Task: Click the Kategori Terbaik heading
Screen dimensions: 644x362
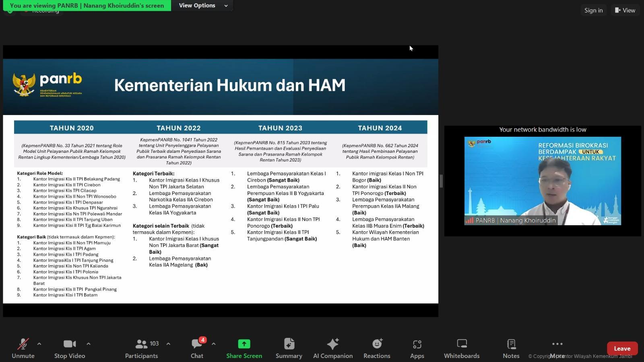Action: (154, 173)
